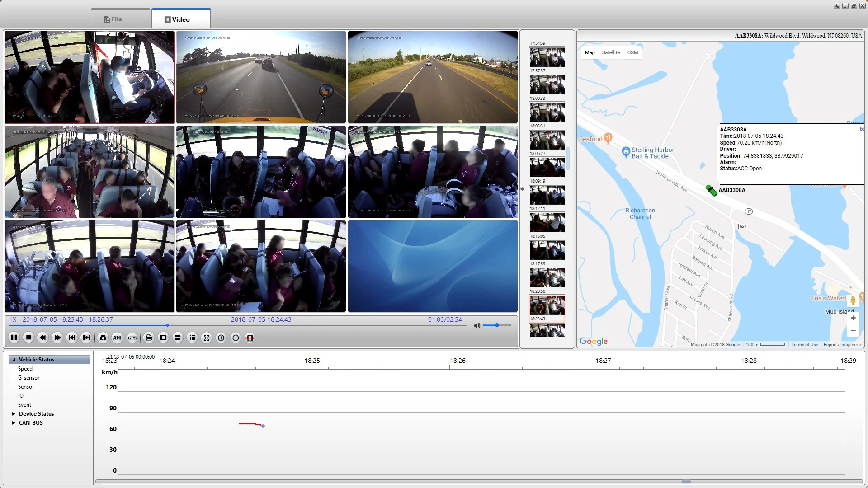
Task: Switch map to Satellite view
Action: tap(611, 52)
